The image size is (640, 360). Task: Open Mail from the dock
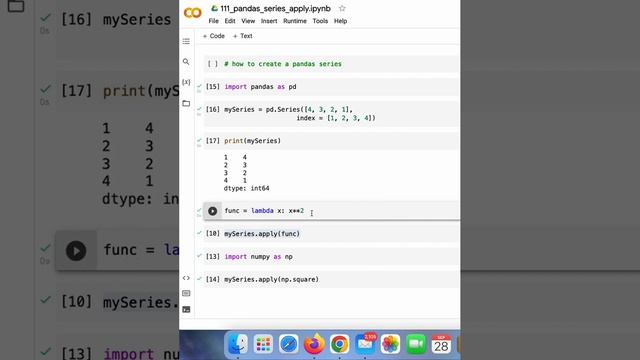(x=365, y=344)
